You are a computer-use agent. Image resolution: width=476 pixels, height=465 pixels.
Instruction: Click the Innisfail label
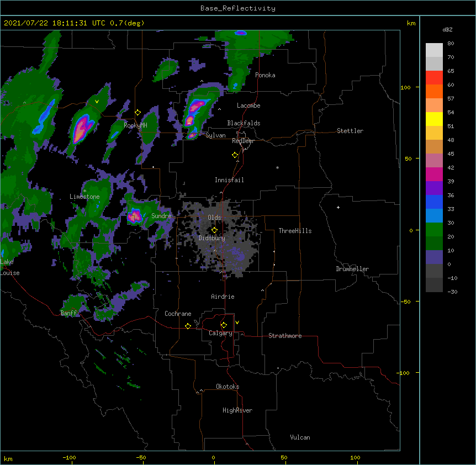pyautogui.click(x=229, y=180)
